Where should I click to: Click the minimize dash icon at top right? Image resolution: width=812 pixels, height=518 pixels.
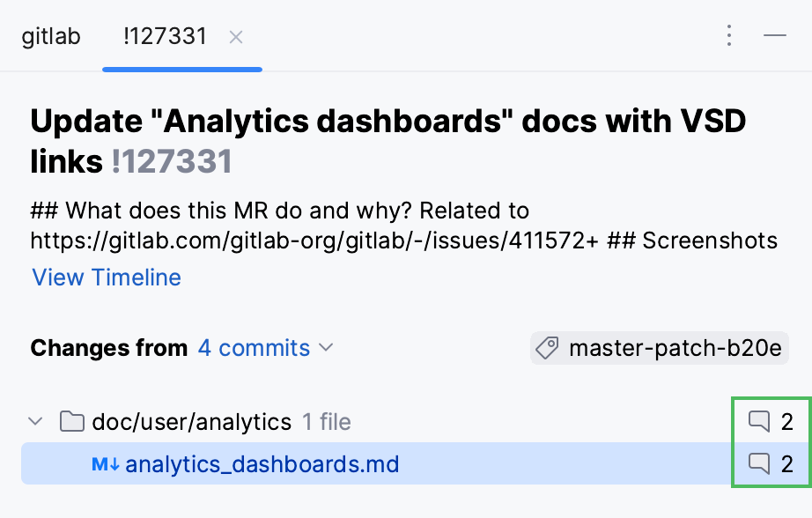pyautogui.click(x=775, y=35)
